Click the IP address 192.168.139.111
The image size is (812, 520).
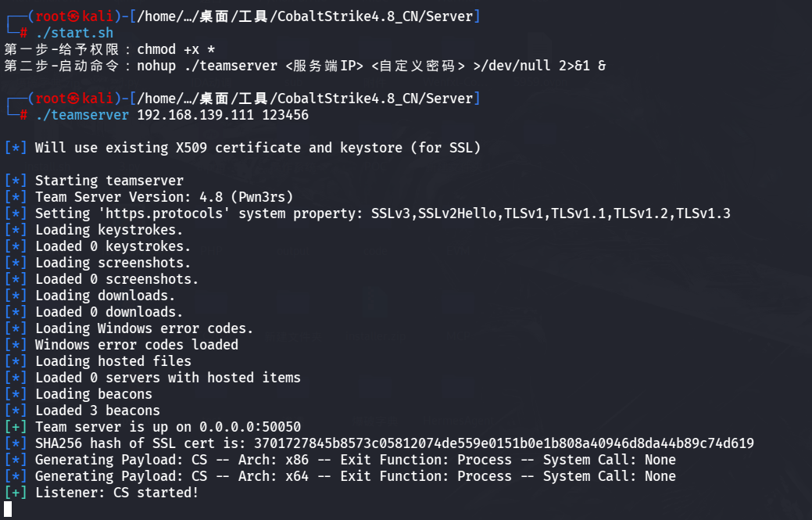[195, 115]
